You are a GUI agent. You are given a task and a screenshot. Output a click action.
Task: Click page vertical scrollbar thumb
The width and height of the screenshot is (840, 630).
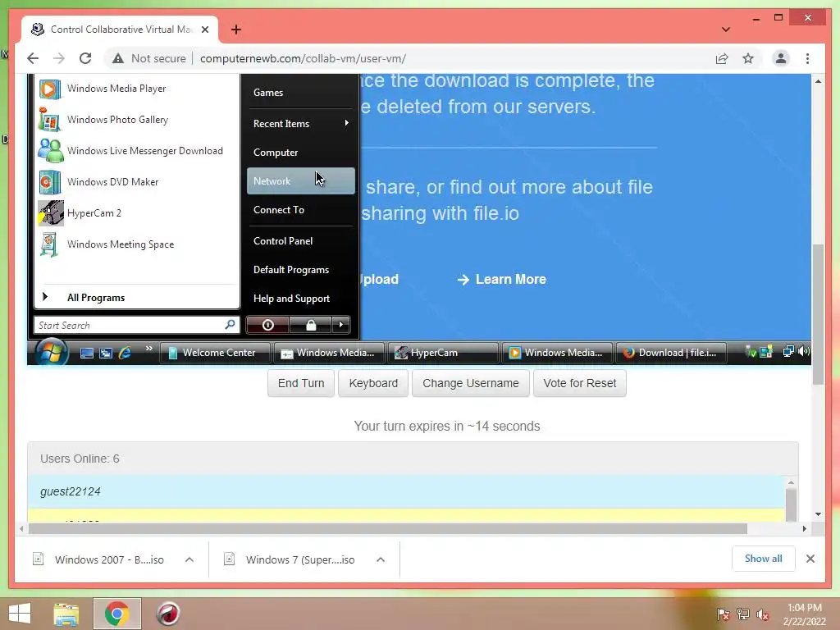(818, 314)
